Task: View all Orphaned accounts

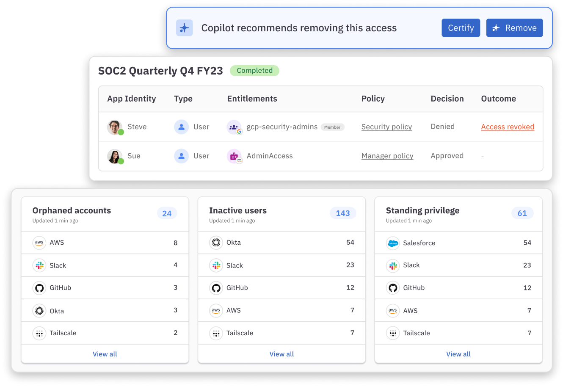Action: coord(105,354)
